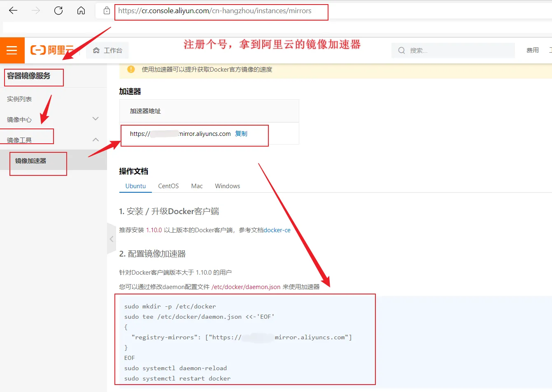Click the 加速器地址 table header

coord(145,111)
